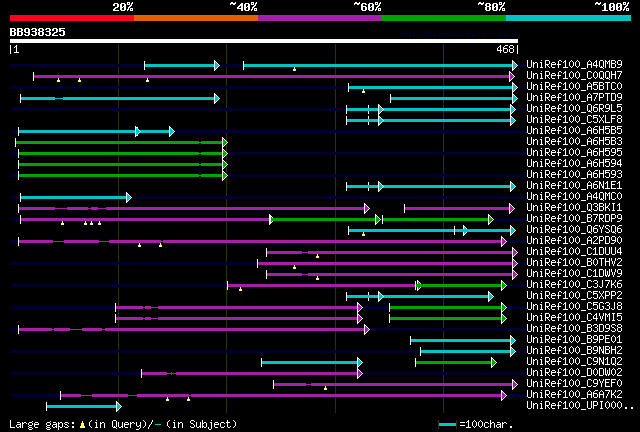The image size is (640, 432).
Task: Select the UniRef100_D0DW02 label
Action: [x=574, y=373]
